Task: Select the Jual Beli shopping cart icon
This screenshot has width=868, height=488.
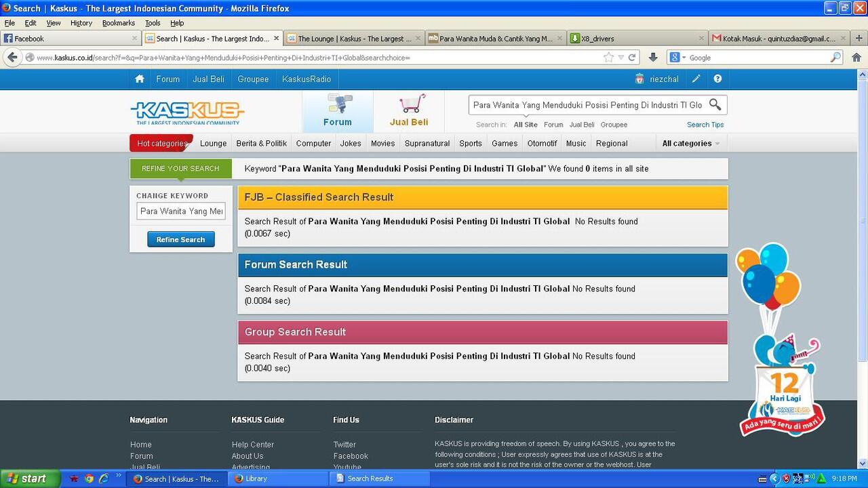Action: coord(412,104)
